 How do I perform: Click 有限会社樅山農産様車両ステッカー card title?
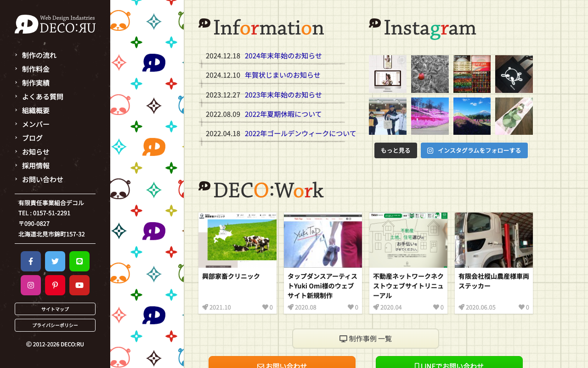click(x=494, y=281)
